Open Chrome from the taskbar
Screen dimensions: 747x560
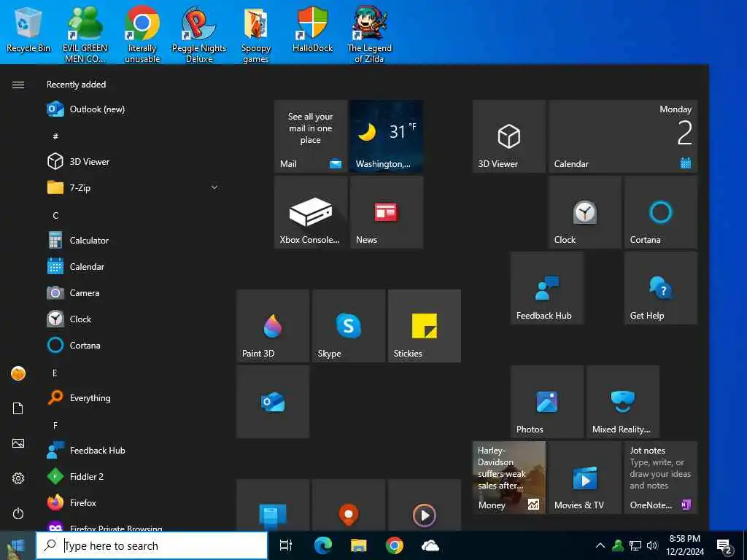[x=394, y=545]
